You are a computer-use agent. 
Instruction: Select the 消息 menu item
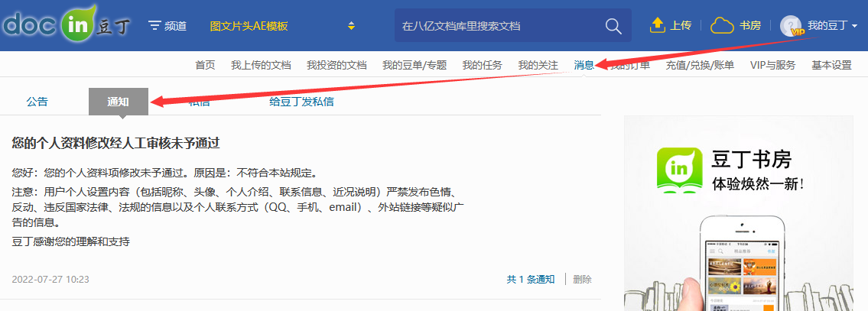coord(584,65)
